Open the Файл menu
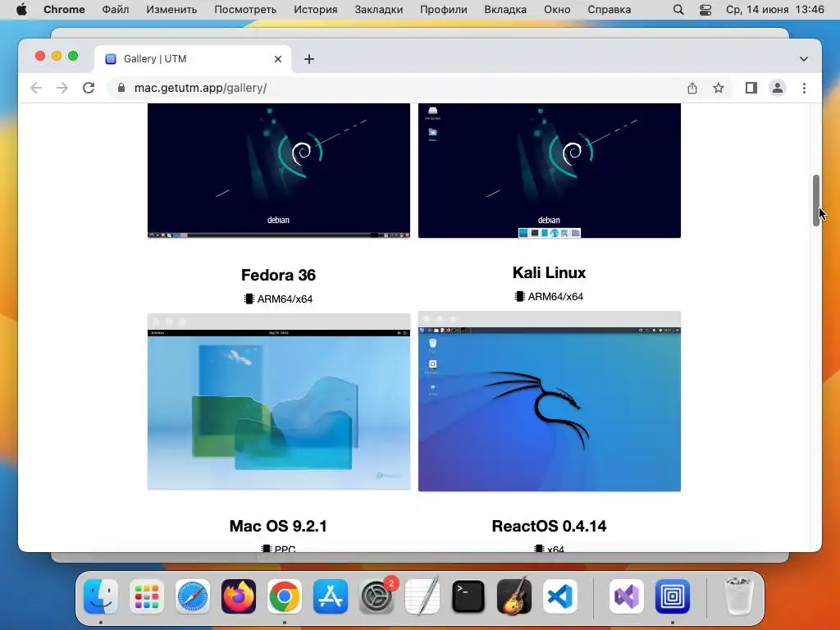The height and width of the screenshot is (630, 840). pyautogui.click(x=115, y=10)
